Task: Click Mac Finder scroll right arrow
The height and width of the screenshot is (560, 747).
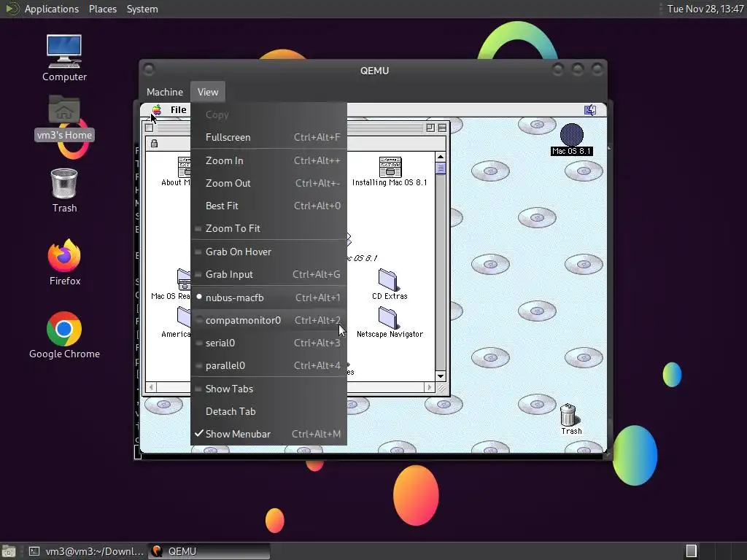Action: [x=429, y=388]
